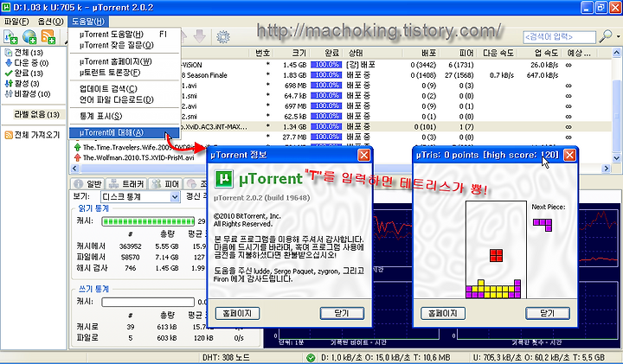This screenshot has width=623, height=364.
Task: Open the 파일(F) menu
Action: tap(16, 22)
